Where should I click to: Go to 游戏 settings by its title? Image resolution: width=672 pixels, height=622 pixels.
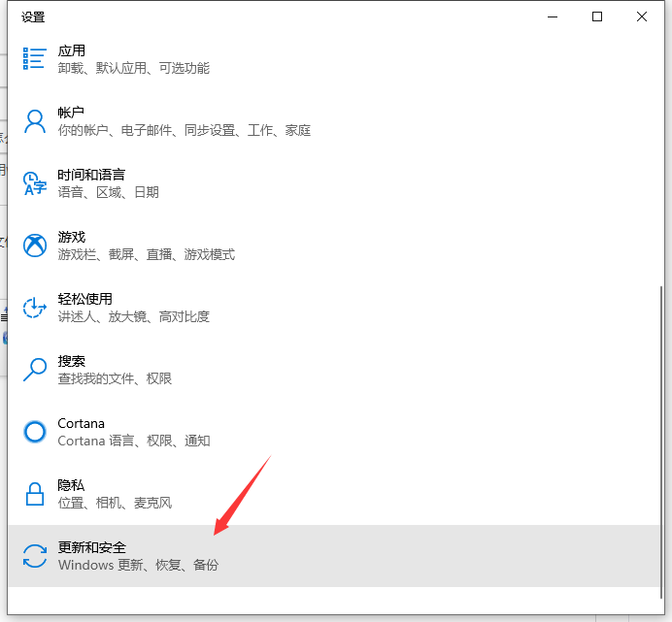(71, 237)
